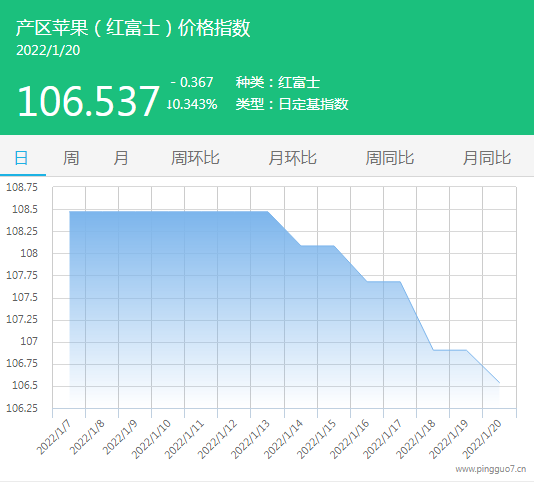Viewport: 534px width, 482px height.
Task: Click the 2022/1/7 x-axis label
Action: 54,437
